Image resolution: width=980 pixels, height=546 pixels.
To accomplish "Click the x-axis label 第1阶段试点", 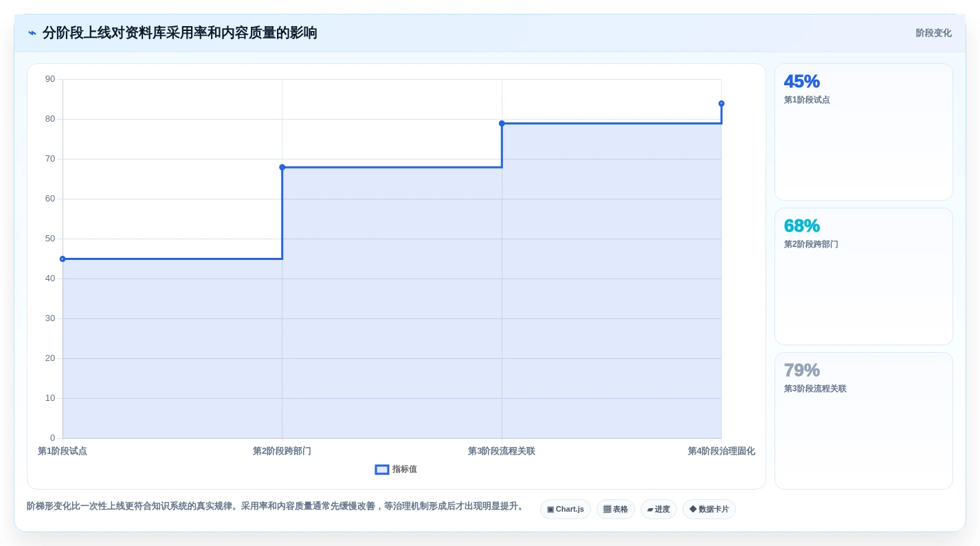I will click(63, 451).
